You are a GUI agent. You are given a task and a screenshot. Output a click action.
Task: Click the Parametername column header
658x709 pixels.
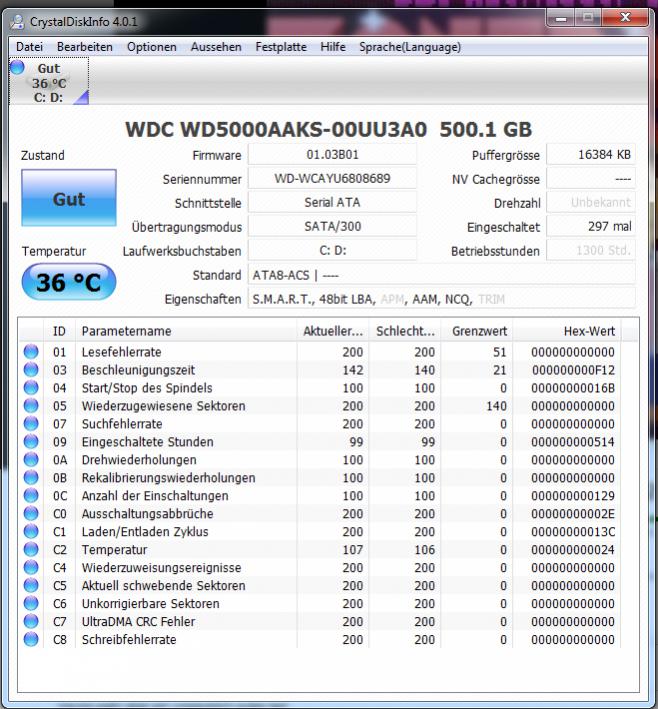186,331
